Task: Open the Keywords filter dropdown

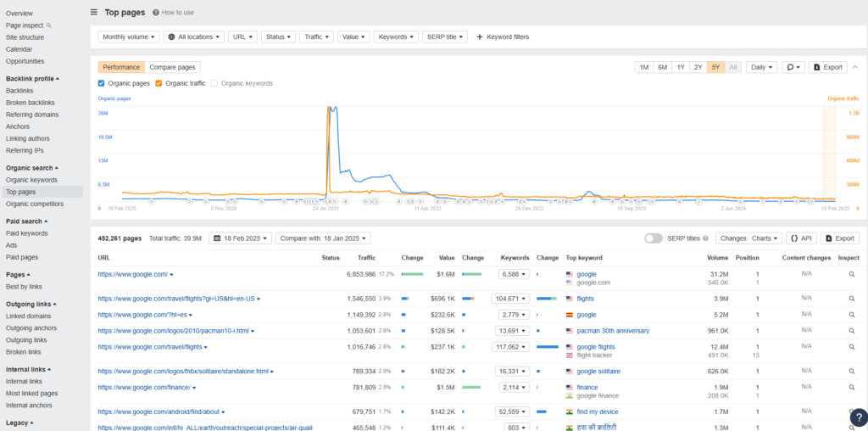Action: click(x=396, y=36)
